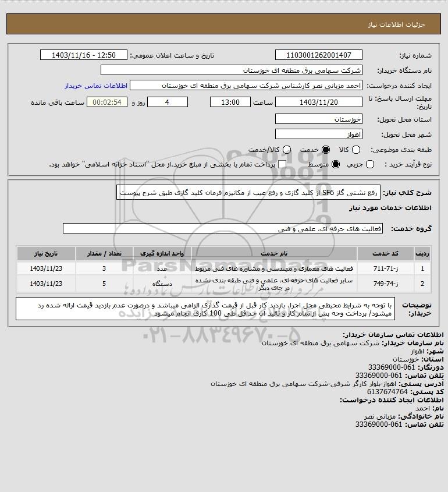The width and height of the screenshot is (448, 492).
Task: Select the خدمت radio button
Action: (x=326, y=150)
